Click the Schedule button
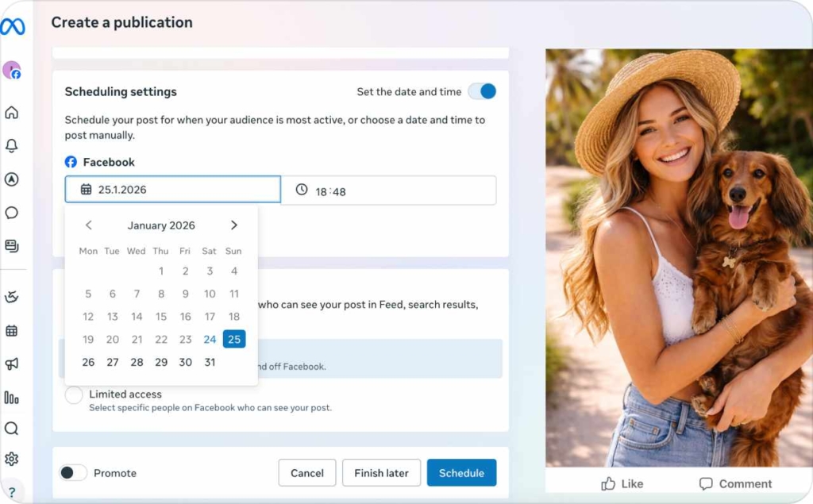The width and height of the screenshot is (813, 504). pos(461,472)
